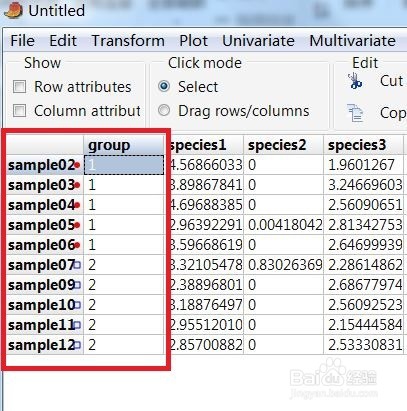Open the Univariate menu
The width and height of the screenshot is (407, 411).
[x=258, y=41]
